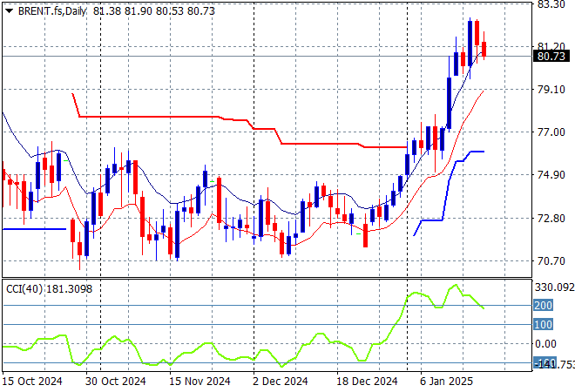This screenshot has width=575, height=392.
Task: Select the CCI 100 level label
Action: pyautogui.click(x=543, y=325)
